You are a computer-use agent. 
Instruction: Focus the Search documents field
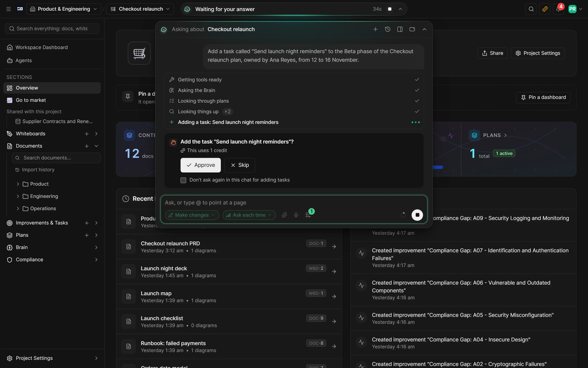click(56, 158)
